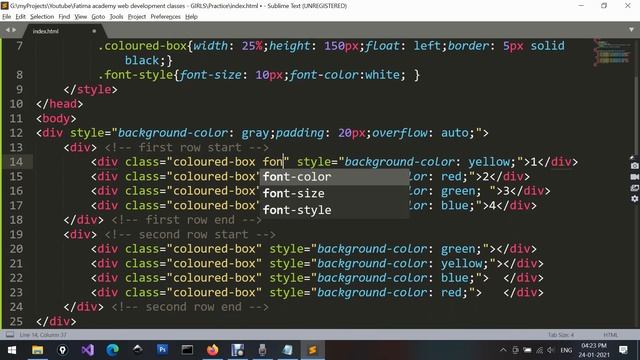Open the Find menu
Screen dimensions: 640x360
click(64, 17)
